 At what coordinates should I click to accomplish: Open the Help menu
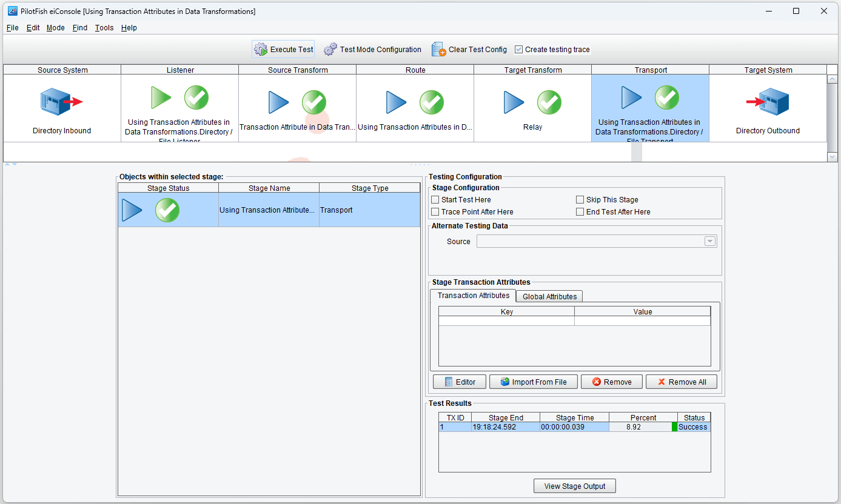tap(129, 28)
